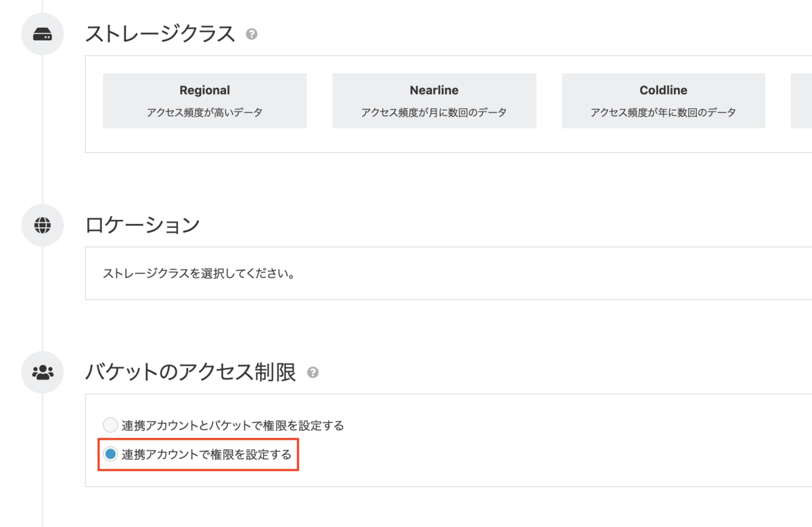Choose the Coldline storage class card
The height and width of the screenshot is (527, 812).
[663, 101]
